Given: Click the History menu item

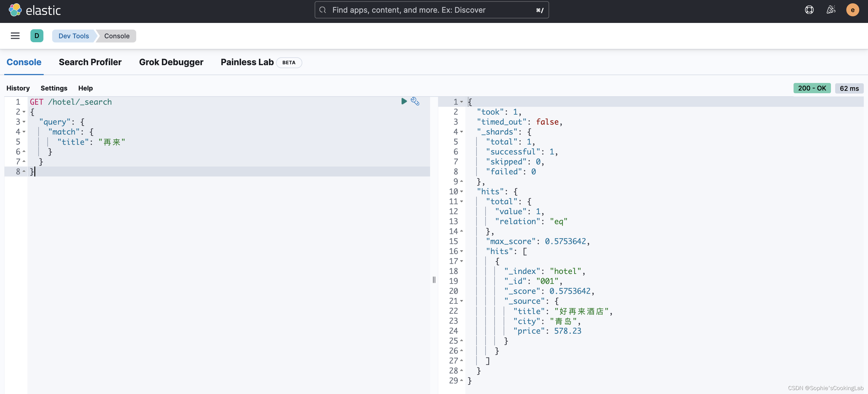Looking at the screenshot, I should click(x=18, y=87).
